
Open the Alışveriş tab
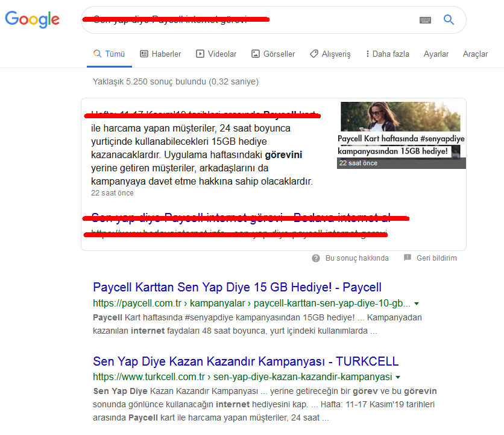330,54
